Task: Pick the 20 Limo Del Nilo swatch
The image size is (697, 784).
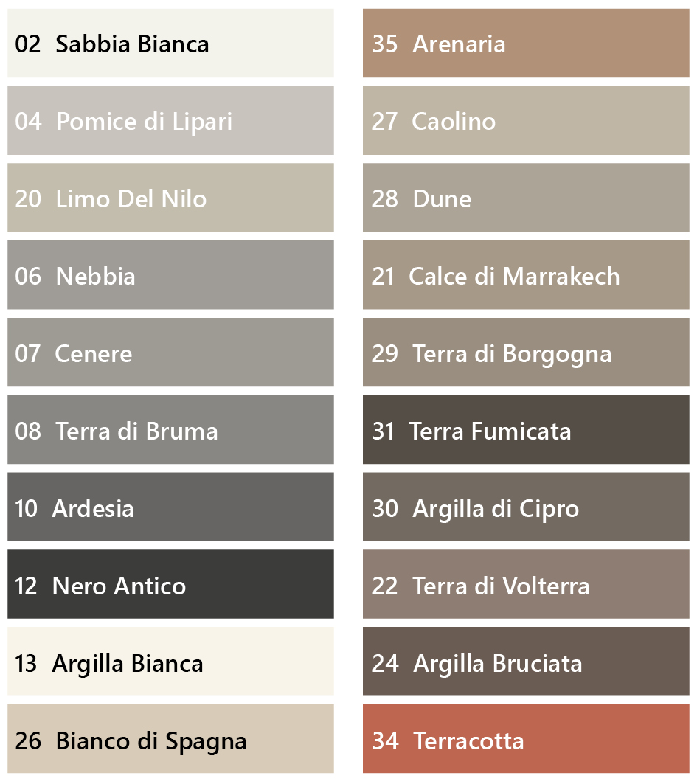Action: pyautogui.click(x=170, y=198)
